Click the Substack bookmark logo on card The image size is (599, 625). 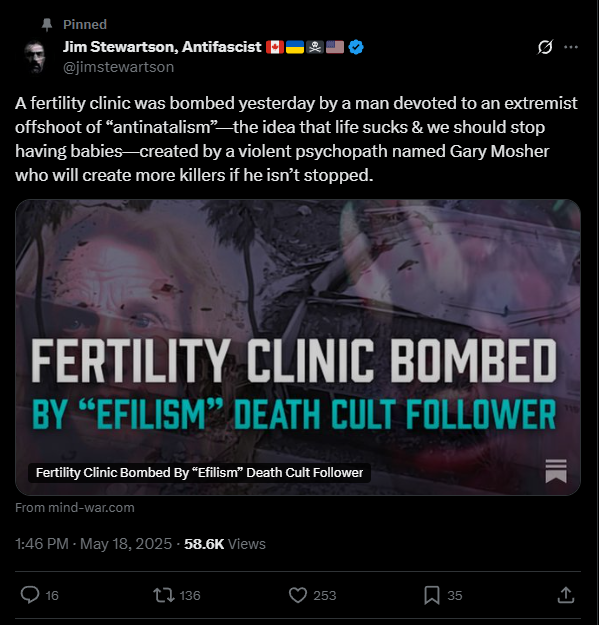pos(556,471)
